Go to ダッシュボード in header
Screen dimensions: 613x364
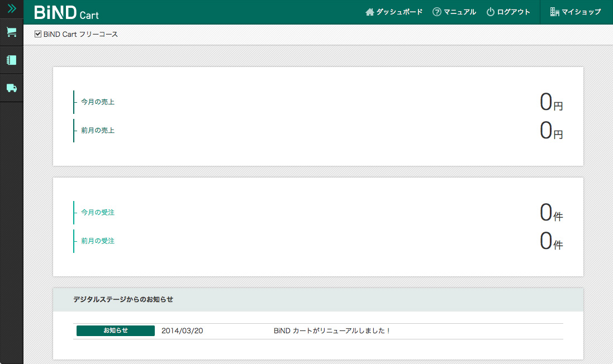pyautogui.click(x=399, y=12)
